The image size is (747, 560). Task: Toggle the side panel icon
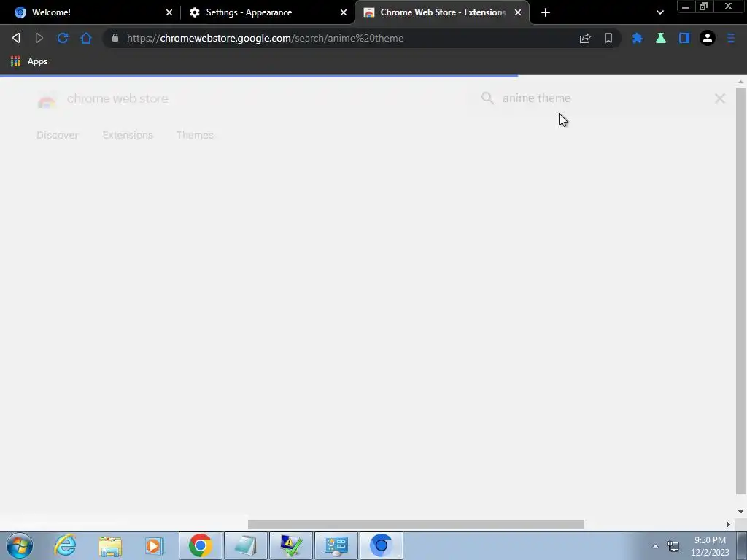click(x=684, y=38)
